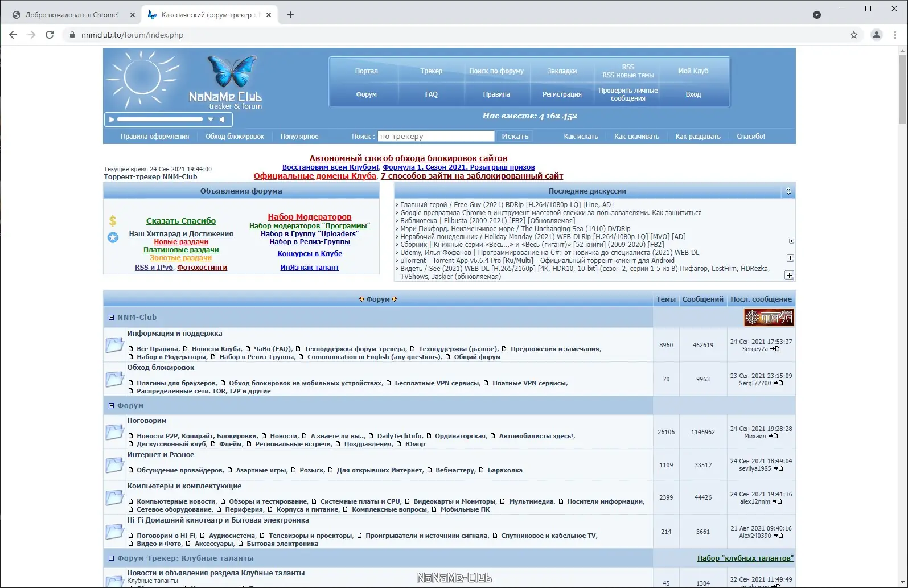Click the tab search dropdown in title bar
The image size is (908, 588).
coord(817,15)
